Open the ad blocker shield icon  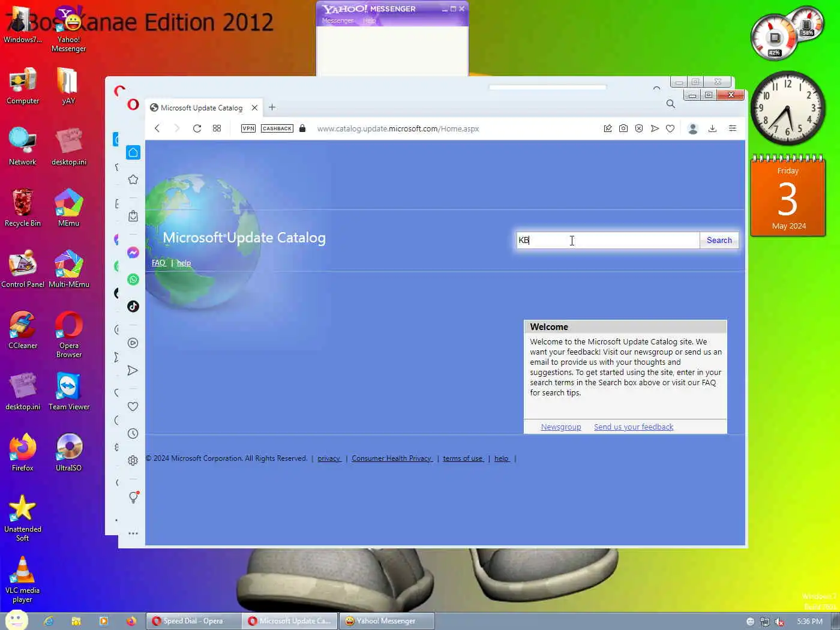(x=639, y=128)
